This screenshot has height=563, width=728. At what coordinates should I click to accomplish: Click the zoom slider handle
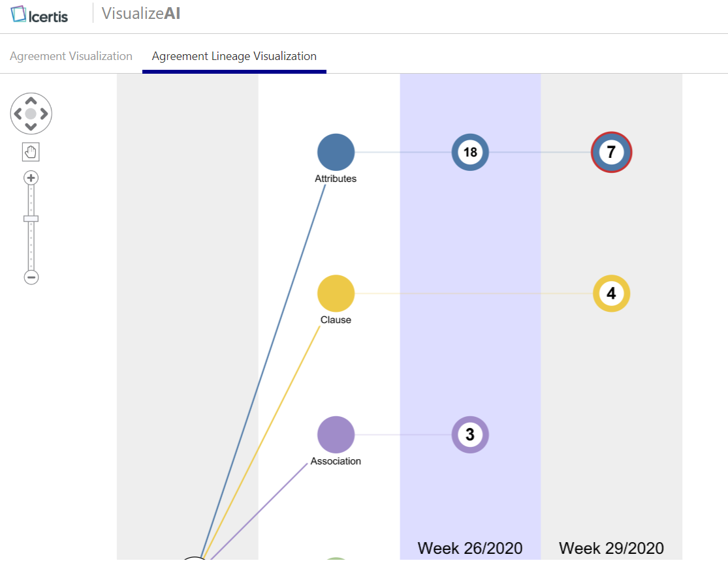(x=31, y=219)
